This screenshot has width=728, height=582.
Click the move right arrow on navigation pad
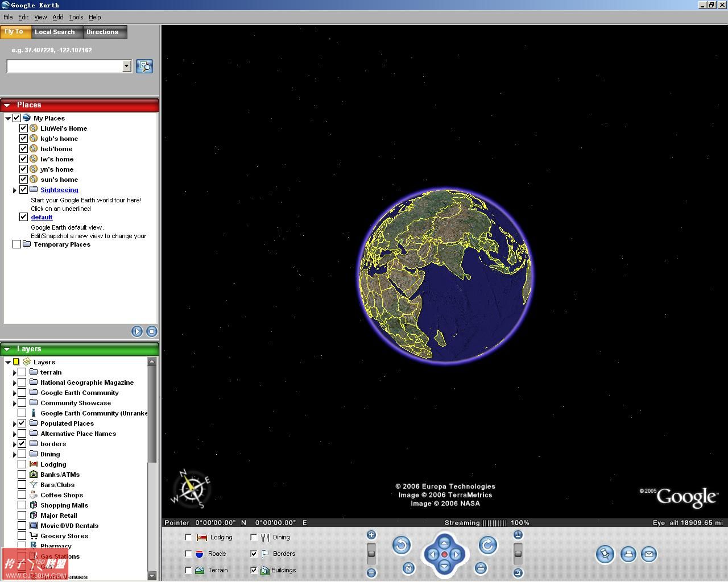(456, 555)
